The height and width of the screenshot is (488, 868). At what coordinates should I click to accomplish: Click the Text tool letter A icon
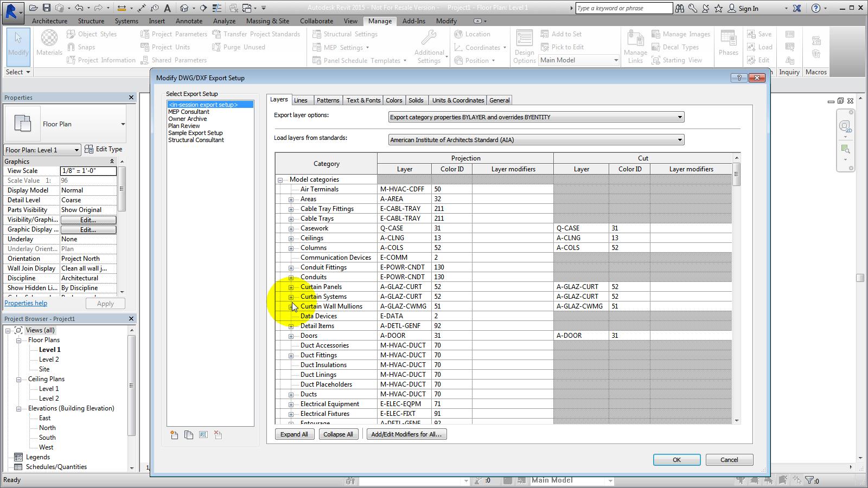pos(167,8)
